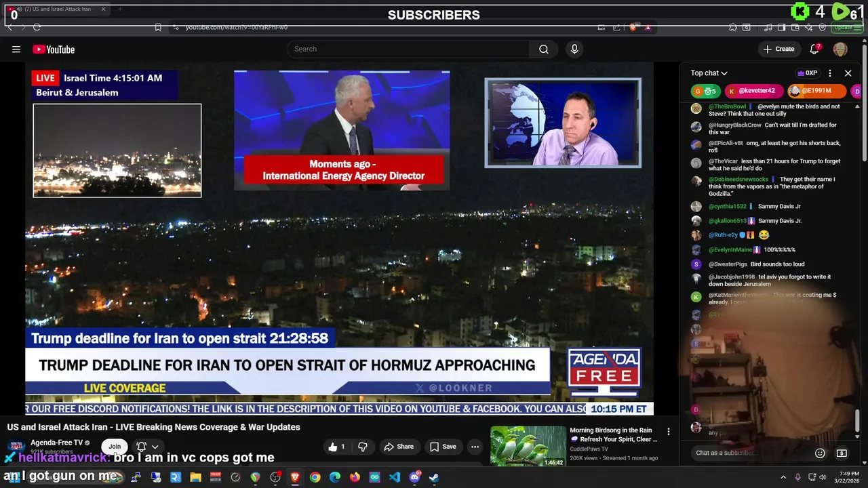Open the Brave Wallet icon
Viewport: 868px width, 488px height.
[x=795, y=27]
